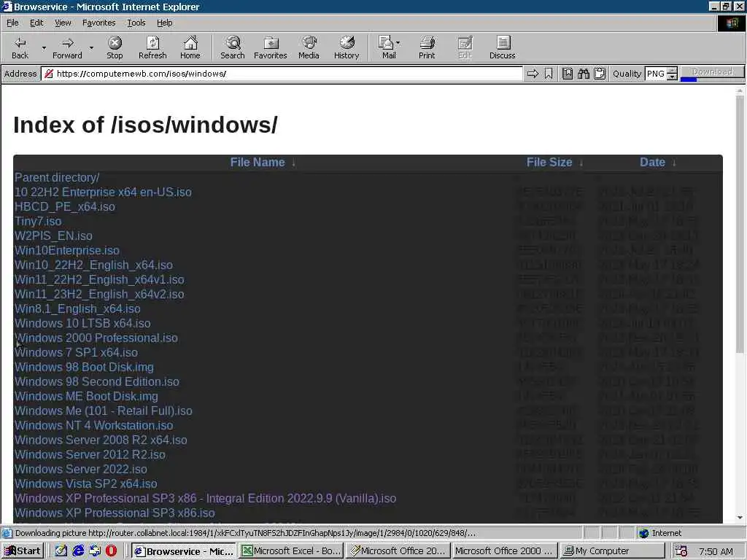
Task: Sort listing by File Name header
Action: 258,163
